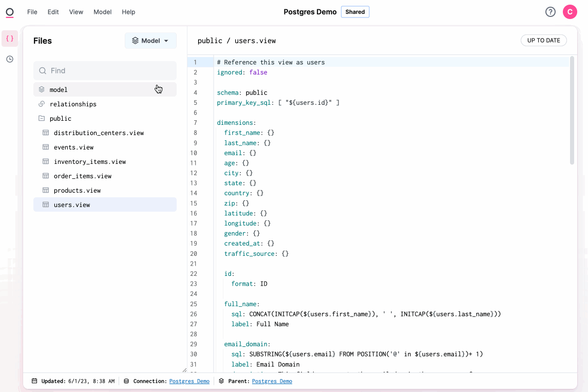Click the layers icon next to model
This screenshot has height=392, width=588.
tap(42, 90)
